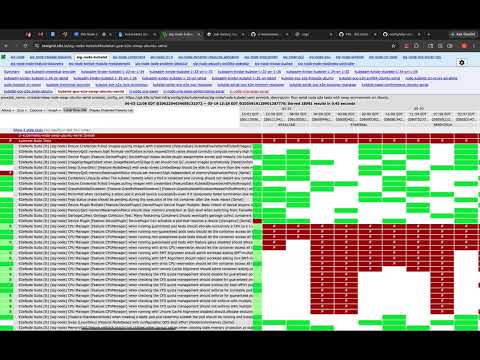480x360 pixels.
Task: Reload the page with the refresh icon
Action: (26, 46)
